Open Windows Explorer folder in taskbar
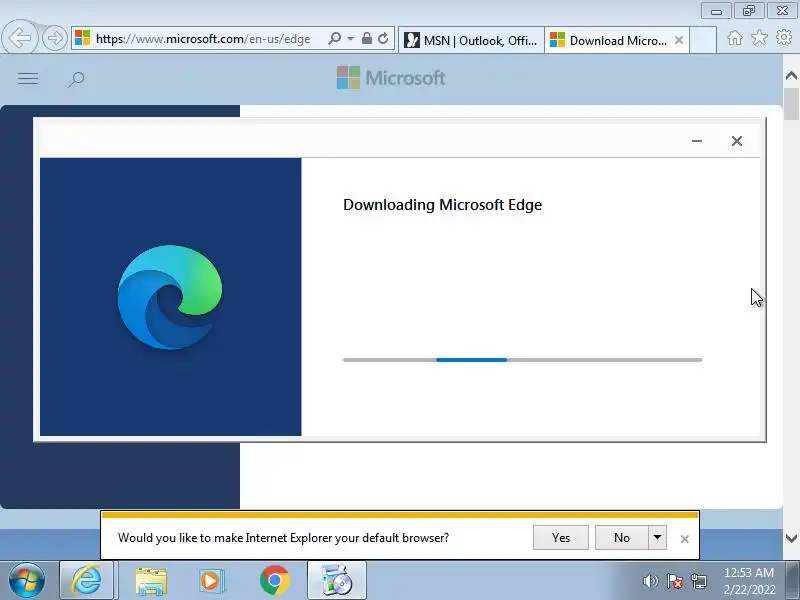This screenshot has width=800, height=600. click(151, 581)
